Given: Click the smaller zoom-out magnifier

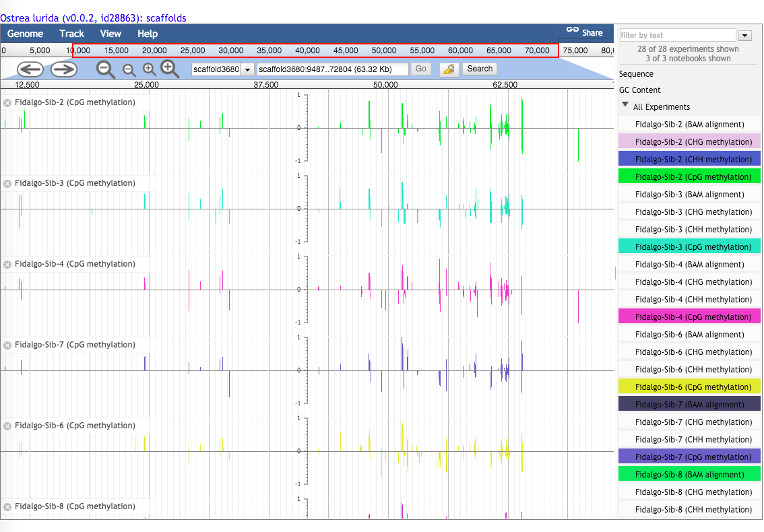Looking at the screenshot, I should click(x=129, y=70).
